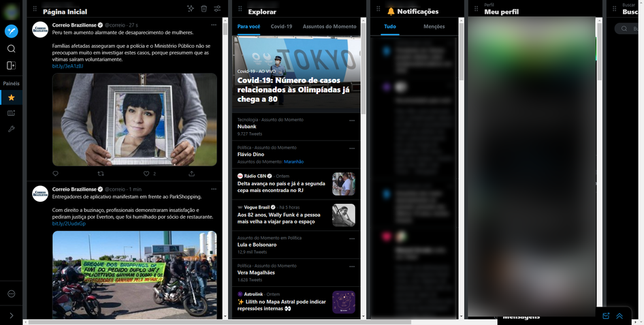Open the bit.ly/2UudxGp link
Viewport: 644px width, 325px height.
(x=69, y=224)
